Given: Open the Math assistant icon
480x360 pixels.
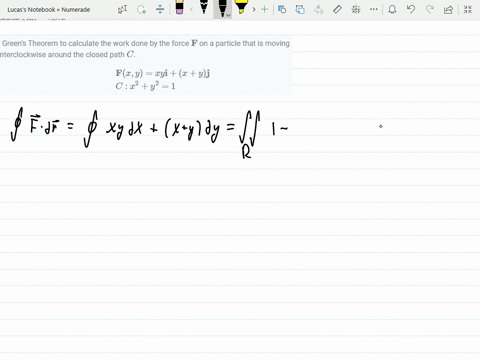Looking at the screenshot, I should 356,9.
